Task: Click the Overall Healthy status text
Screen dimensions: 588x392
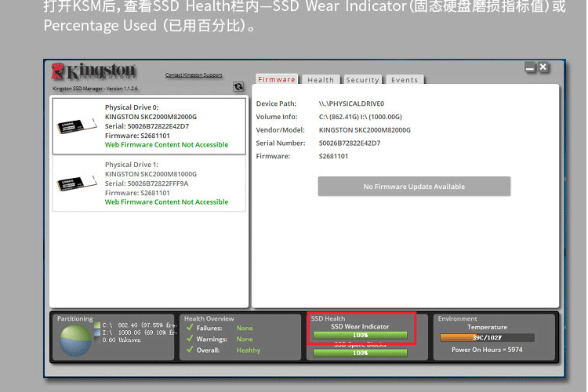Action: [249, 350]
